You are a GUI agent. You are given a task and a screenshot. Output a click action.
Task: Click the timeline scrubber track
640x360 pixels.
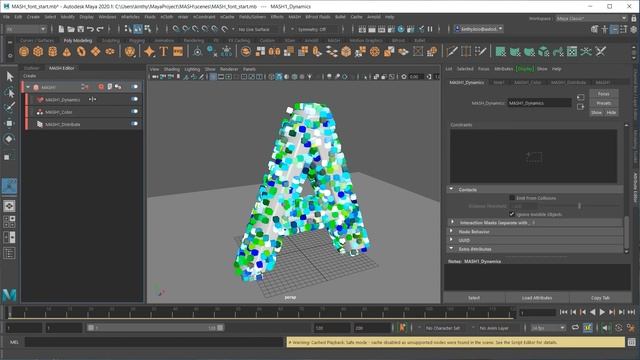point(261,313)
